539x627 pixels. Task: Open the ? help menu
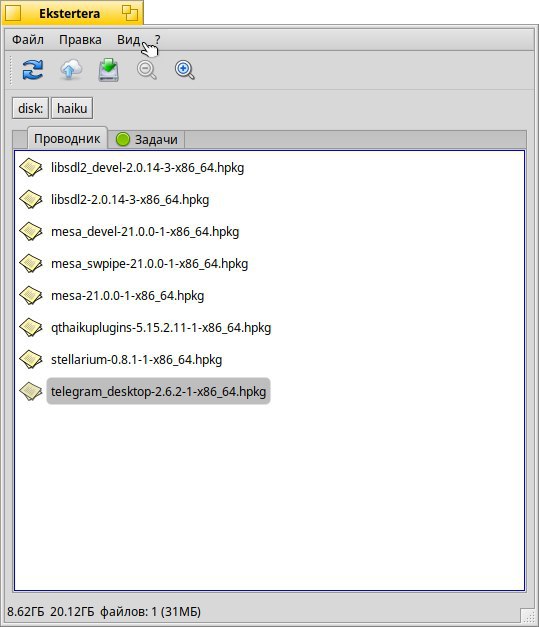click(x=158, y=40)
